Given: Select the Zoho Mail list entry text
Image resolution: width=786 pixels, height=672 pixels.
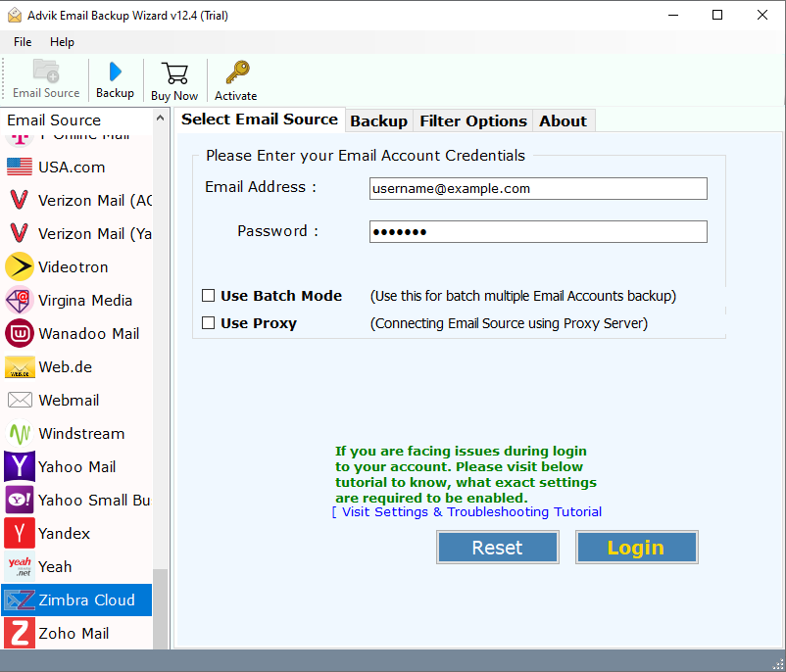Looking at the screenshot, I should [74, 634].
